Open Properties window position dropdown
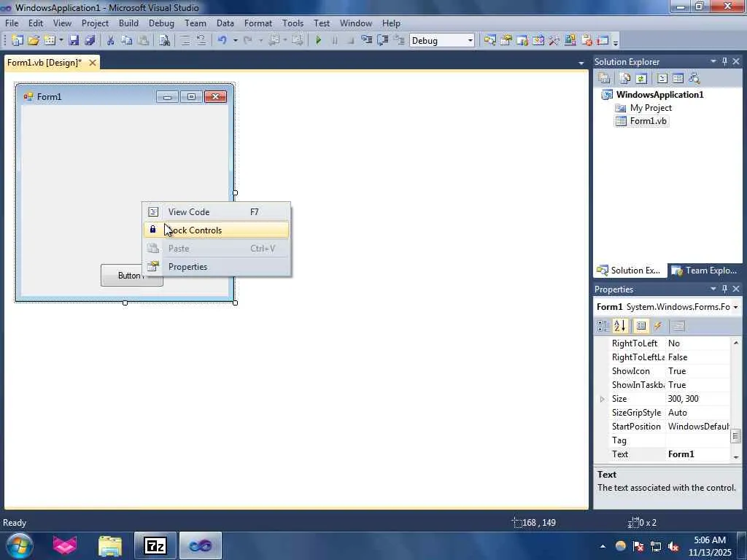Viewport: 747px width, 560px height. 713,289
